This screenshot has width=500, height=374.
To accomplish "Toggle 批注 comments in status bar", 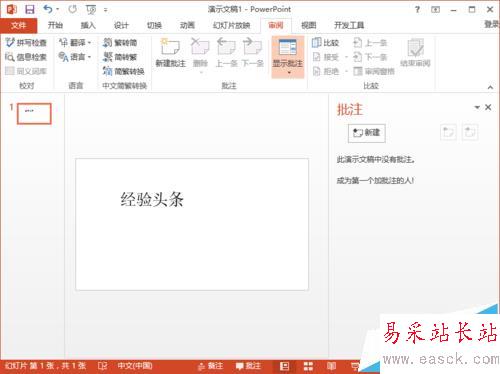I will [248, 366].
